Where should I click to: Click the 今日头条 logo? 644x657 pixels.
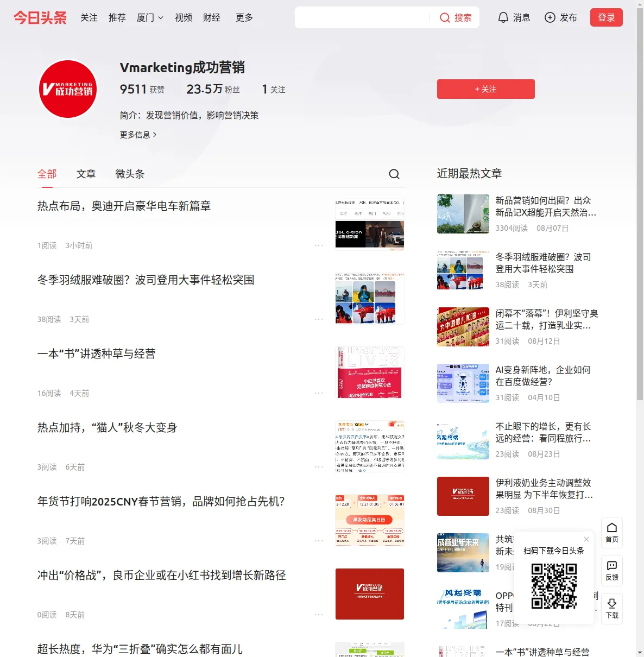pos(40,17)
